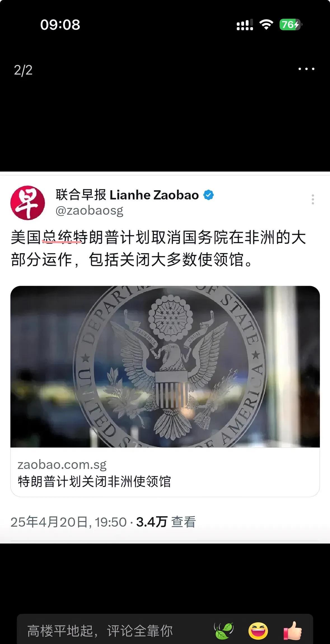Tap the Department of State seal image
The image size is (330, 644).
(165, 366)
